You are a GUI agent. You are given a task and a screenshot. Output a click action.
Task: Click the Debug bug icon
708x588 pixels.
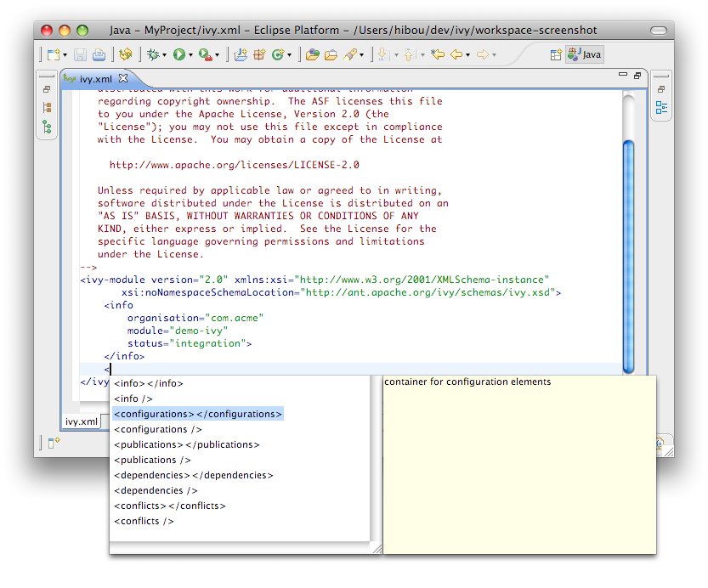[153, 55]
